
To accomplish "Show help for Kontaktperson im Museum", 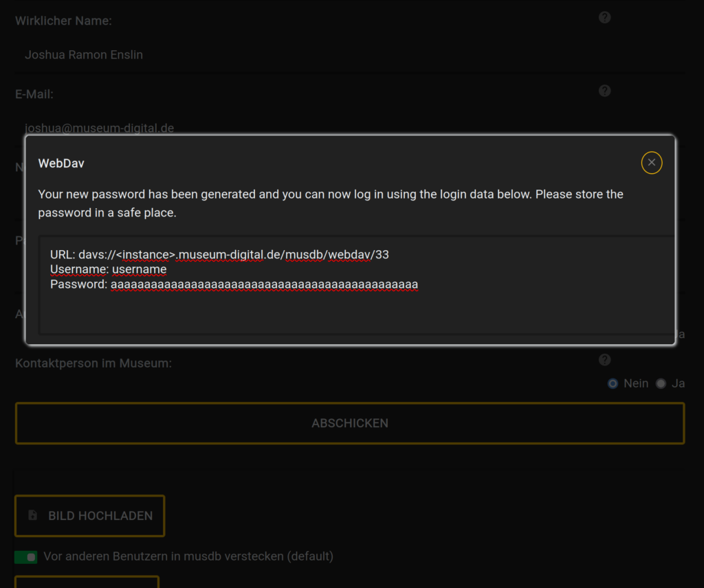I will click(605, 360).
